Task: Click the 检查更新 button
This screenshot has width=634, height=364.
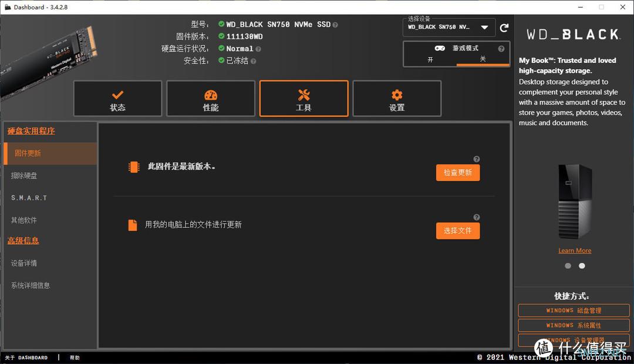Action: (x=458, y=173)
